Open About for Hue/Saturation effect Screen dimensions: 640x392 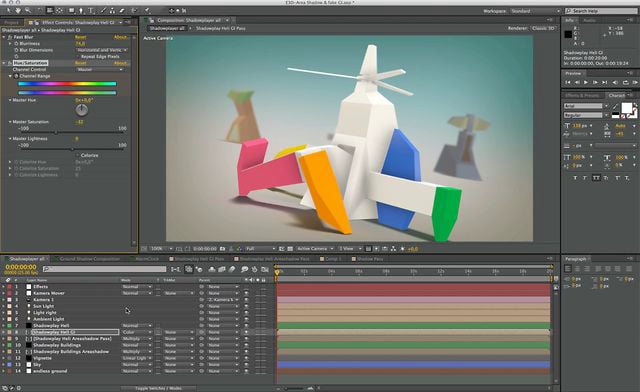[x=120, y=63]
